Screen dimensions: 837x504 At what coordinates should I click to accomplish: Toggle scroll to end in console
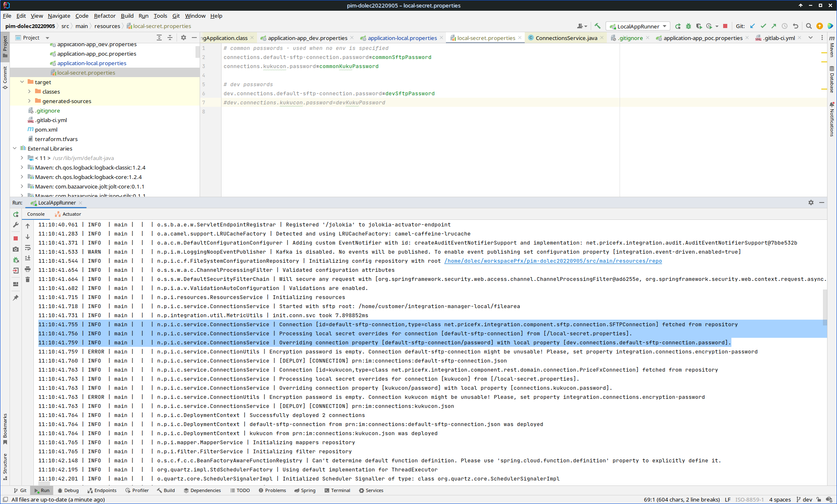point(28,258)
